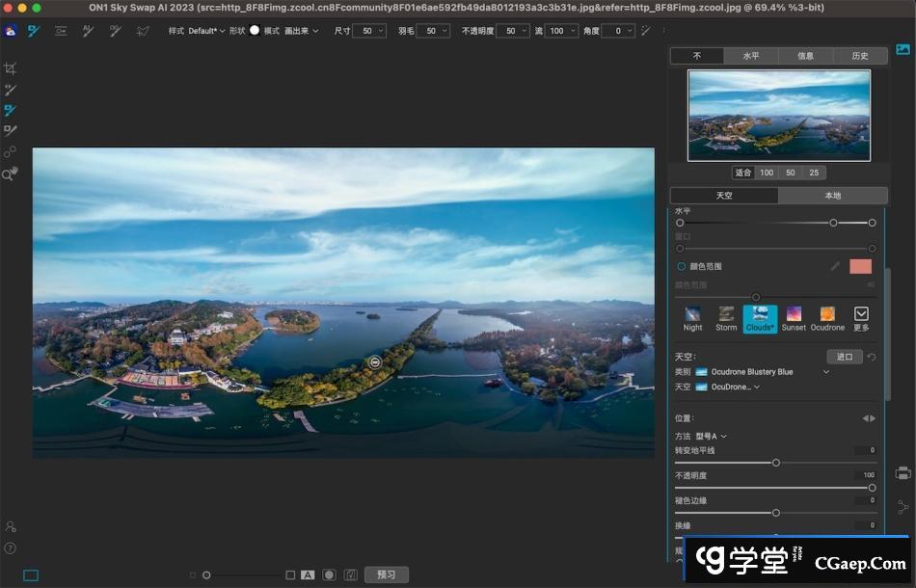Select the Crop tool in left toolbar
This screenshot has width=916, height=588.
11,68
